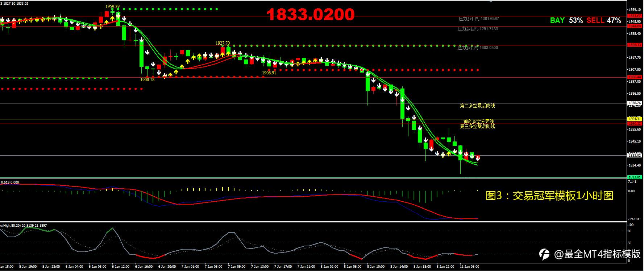
Task: Click the 1927.70 swing high label
Action: pos(223,43)
